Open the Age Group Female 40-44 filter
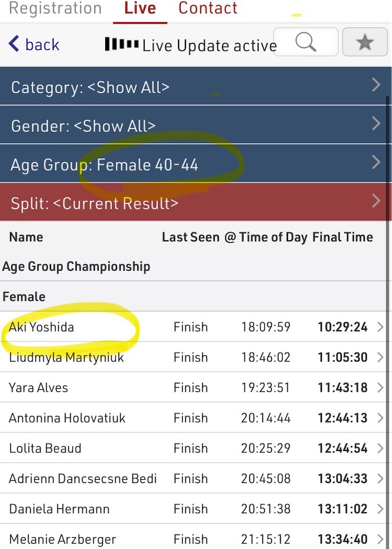Viewport: 392px width, 549px height. coord(195,164)
